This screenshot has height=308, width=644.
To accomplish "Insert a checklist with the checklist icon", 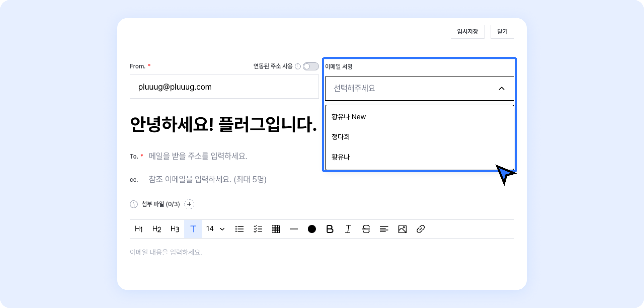I will pos(258,229).
